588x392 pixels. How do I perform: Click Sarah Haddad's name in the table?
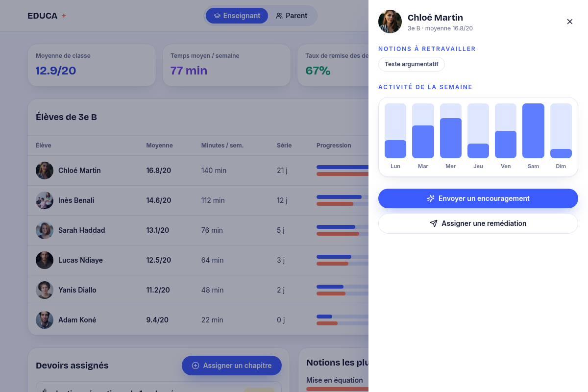[x=81, y=230]
